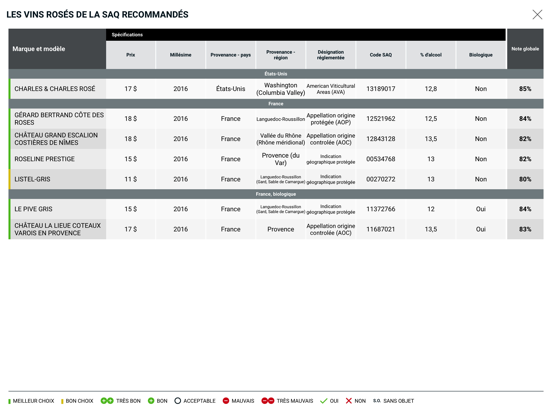Click SAQ code 11687021

pyautogui.click(x=381, y=229)
